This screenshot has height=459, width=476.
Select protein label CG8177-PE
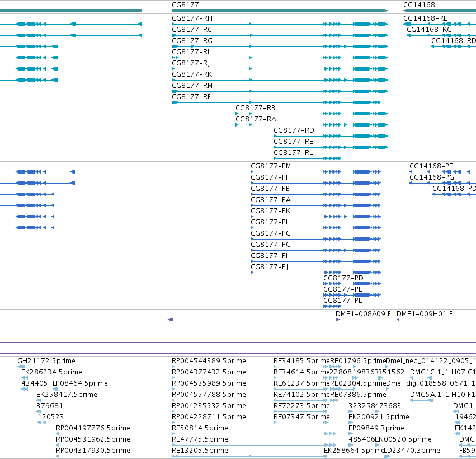pyautogui.click(x=343, y=290)
